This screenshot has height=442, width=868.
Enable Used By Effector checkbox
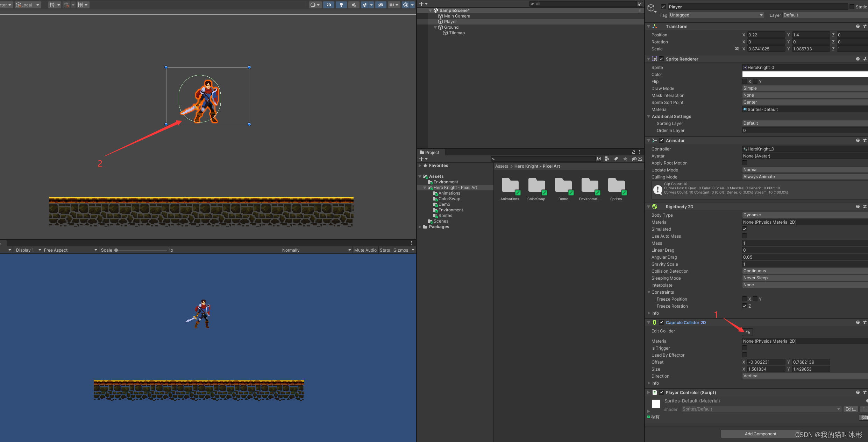pyautogui.click(x=745, y=355)
